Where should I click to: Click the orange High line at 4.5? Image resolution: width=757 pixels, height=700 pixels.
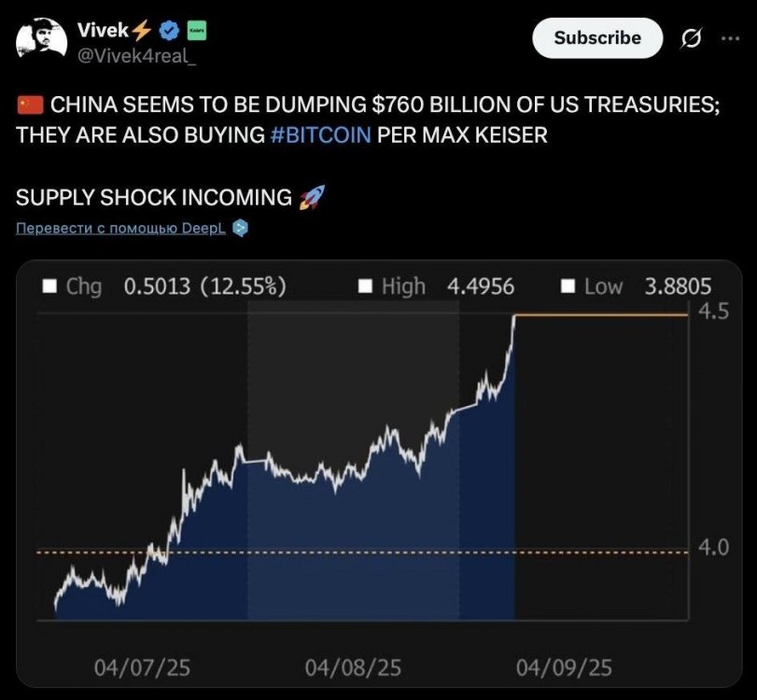click(602, 316)
